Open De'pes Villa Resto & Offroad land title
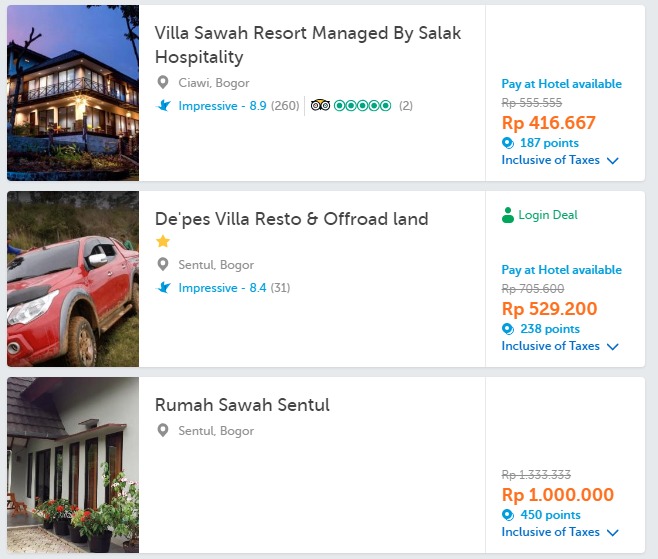This screenshot has width=658, height=559. click(x=291, y=219)
